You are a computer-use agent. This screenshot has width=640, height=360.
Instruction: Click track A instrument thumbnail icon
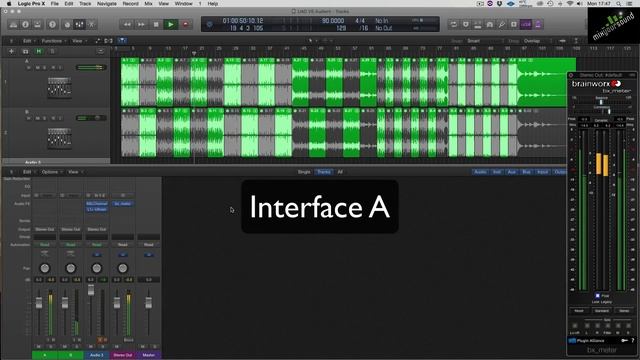[x=59, y=88]
